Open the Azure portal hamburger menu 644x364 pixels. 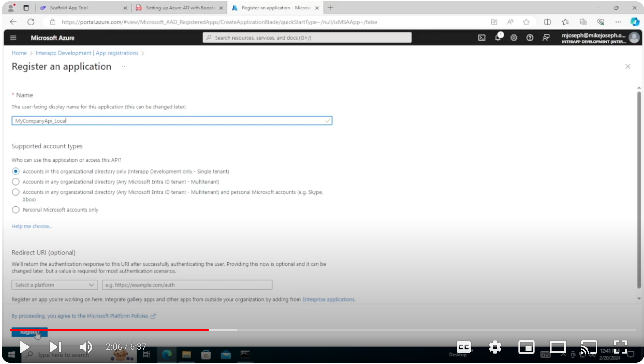[x=13, y=38]
